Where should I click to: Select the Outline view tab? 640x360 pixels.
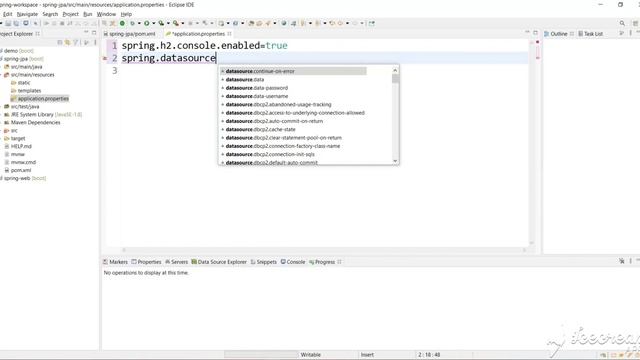[559, 34]
